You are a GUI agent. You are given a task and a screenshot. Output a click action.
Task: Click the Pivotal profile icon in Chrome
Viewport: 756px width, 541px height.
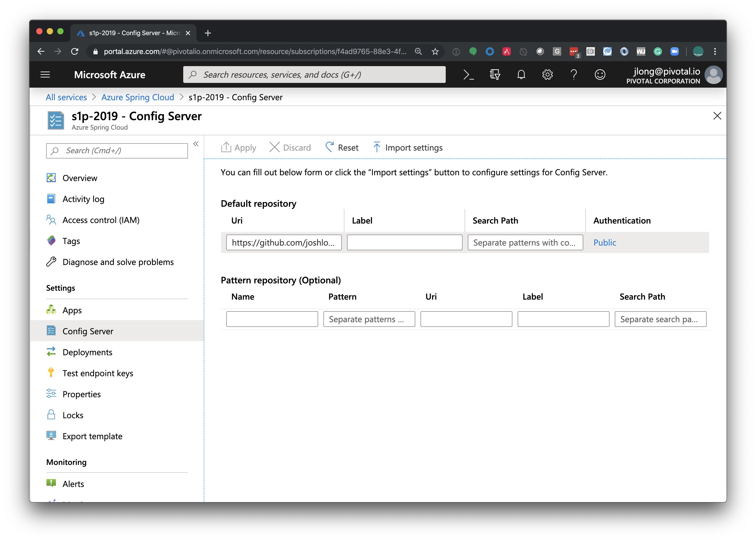click(698, 51)
